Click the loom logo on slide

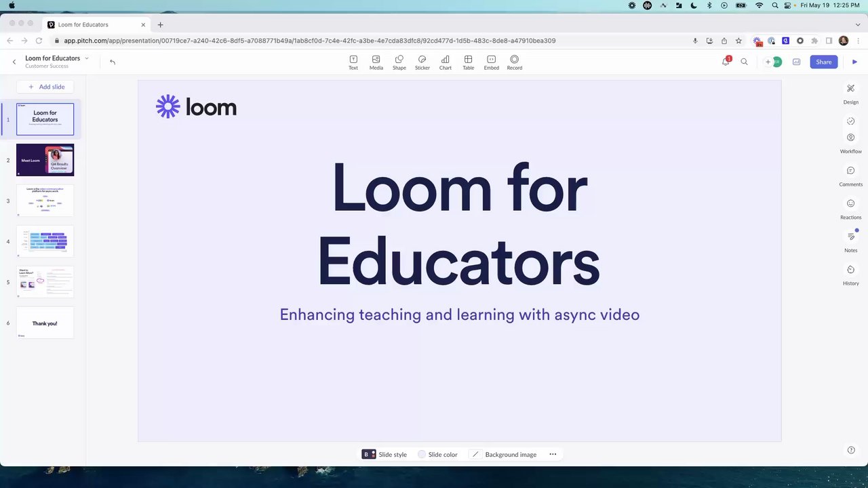(196, 106)
